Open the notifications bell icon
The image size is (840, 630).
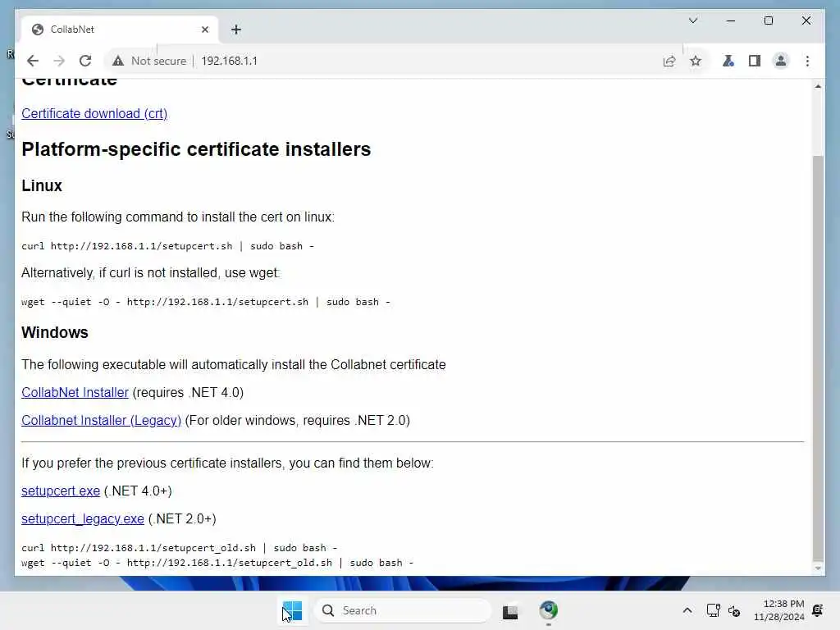point(818,610)
